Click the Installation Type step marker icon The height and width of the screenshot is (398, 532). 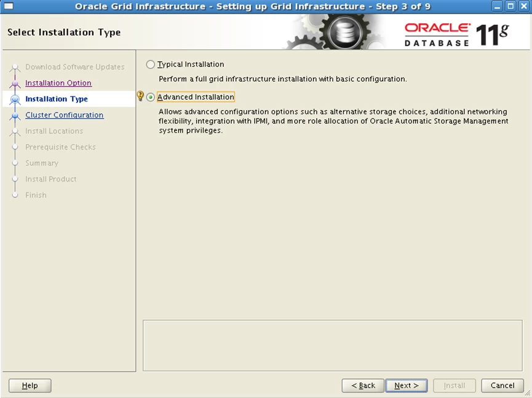coord(15,99)
